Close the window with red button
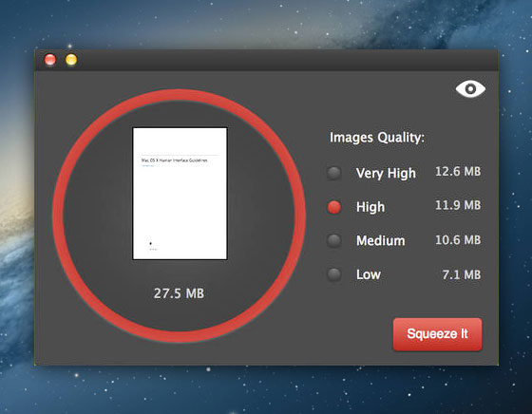 tap(50, 60)
